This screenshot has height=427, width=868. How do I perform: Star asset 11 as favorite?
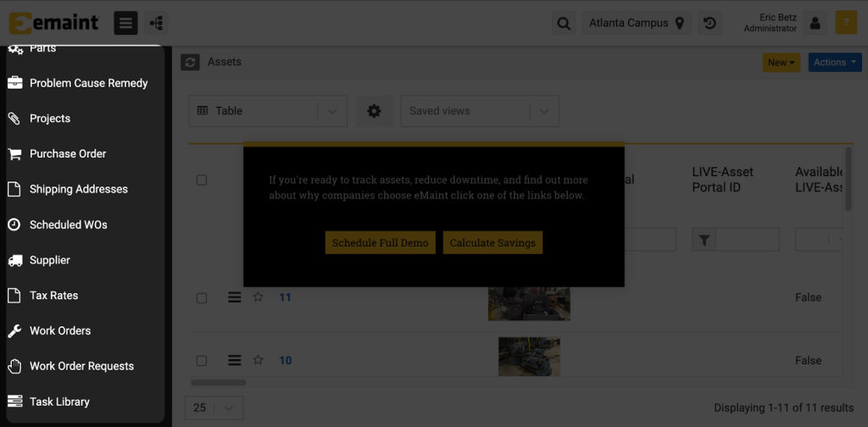(x=259, y=297)
